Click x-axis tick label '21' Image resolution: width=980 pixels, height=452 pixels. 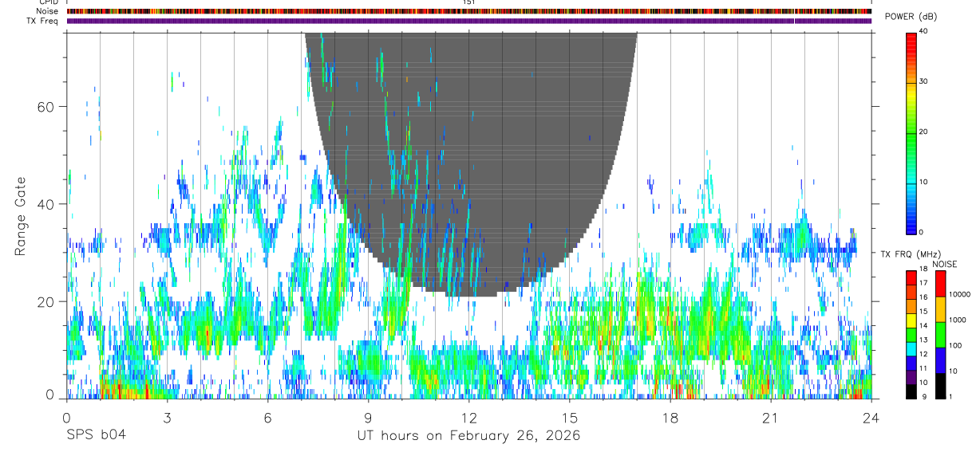point(770,418)
